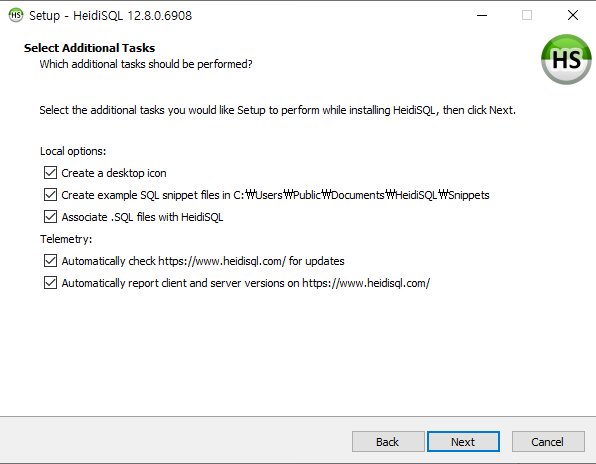
Task: Close the Setup wizard window
Action: click(x=572, y=15)
